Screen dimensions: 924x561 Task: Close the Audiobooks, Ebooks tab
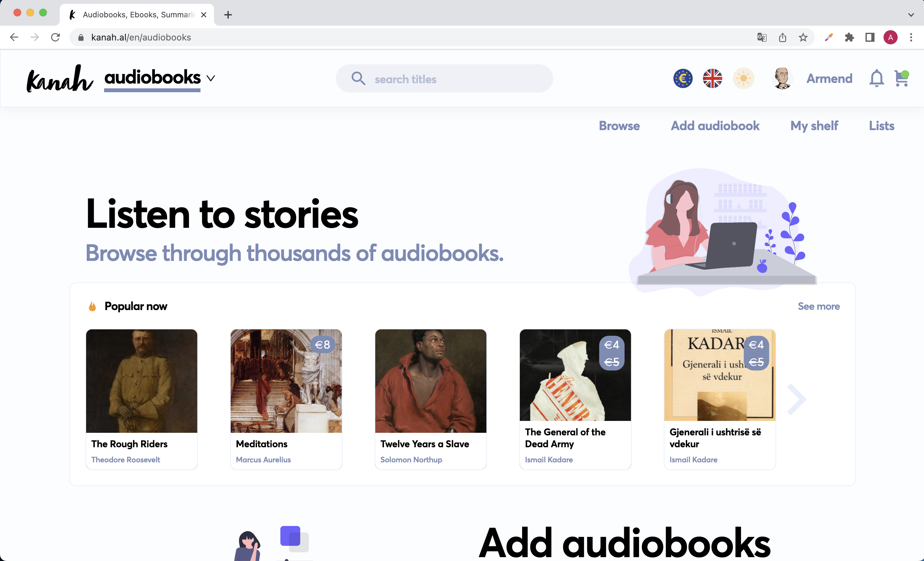[x=204, y=15]
